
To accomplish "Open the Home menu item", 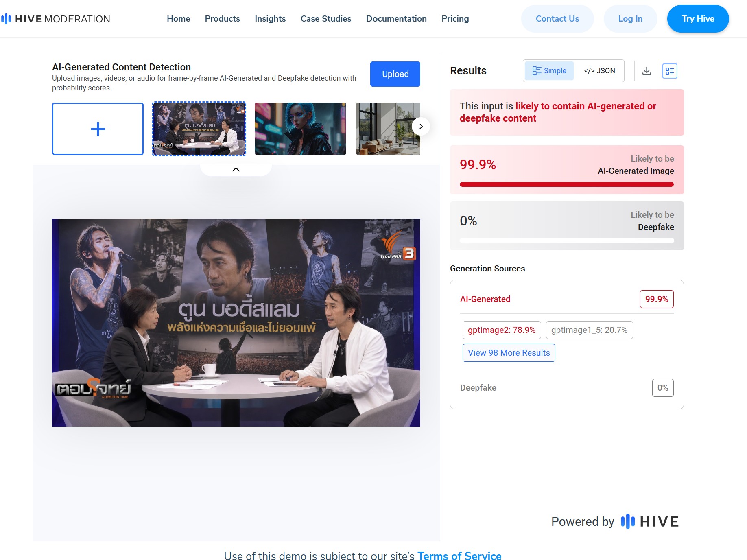I will tap(178, 19).
